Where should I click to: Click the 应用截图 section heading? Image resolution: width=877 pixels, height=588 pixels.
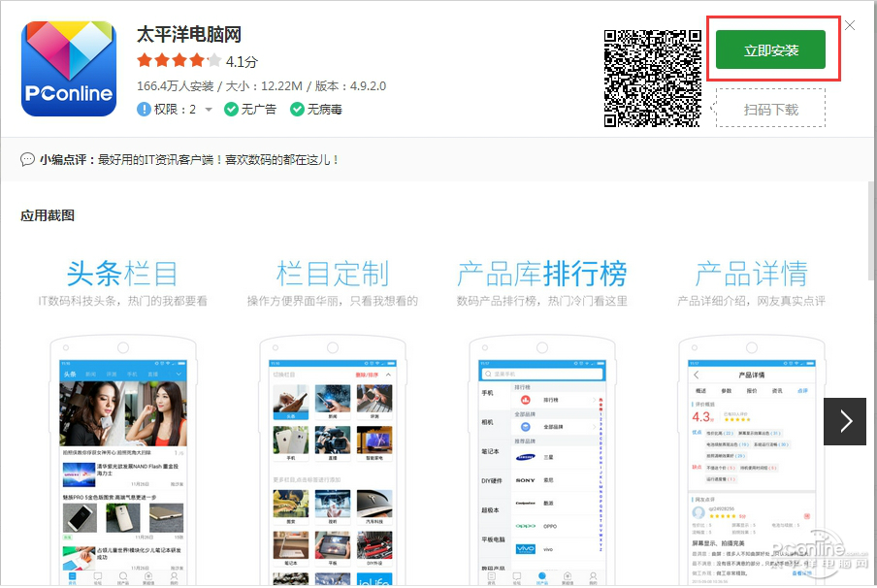pyautogui.click(x=48, y=216)
